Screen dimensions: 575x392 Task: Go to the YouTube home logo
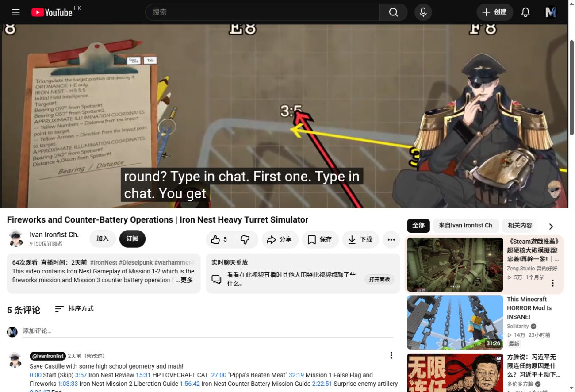click(52, 12)
